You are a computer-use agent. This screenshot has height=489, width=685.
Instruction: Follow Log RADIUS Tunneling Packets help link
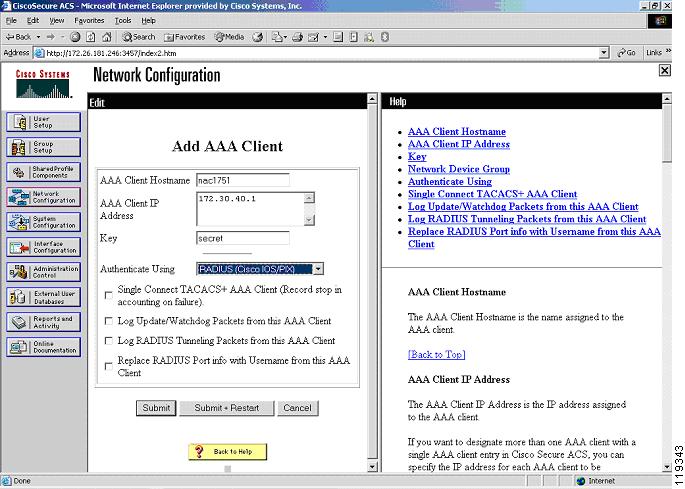point(527,219)
